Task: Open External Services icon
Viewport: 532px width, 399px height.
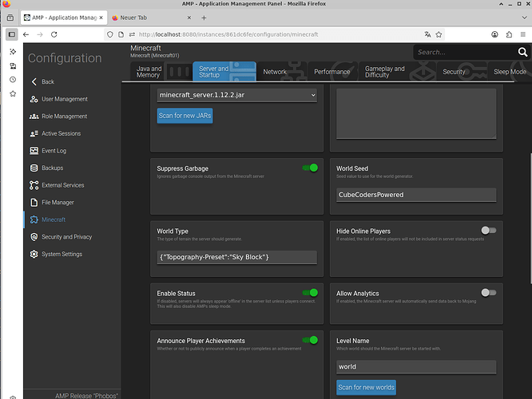Action: tap(34, 185)
